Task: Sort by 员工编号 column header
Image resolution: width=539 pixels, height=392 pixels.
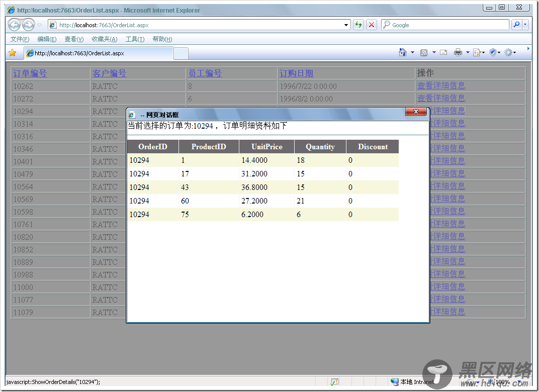Action: (205, 73)
